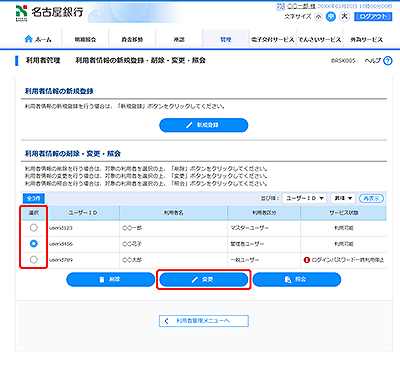
Task: Open the 外為サービス tab
Action: tap(366, 39)
